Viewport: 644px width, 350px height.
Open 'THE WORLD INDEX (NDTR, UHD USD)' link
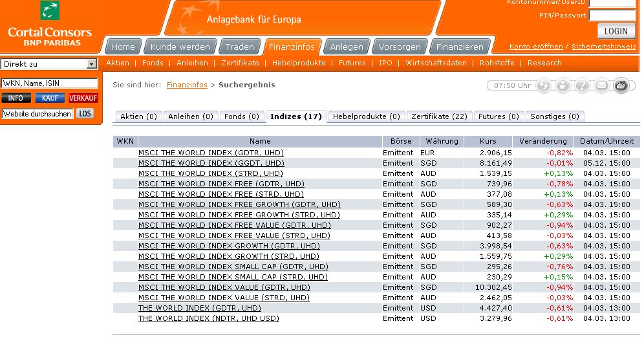point(209,318)
